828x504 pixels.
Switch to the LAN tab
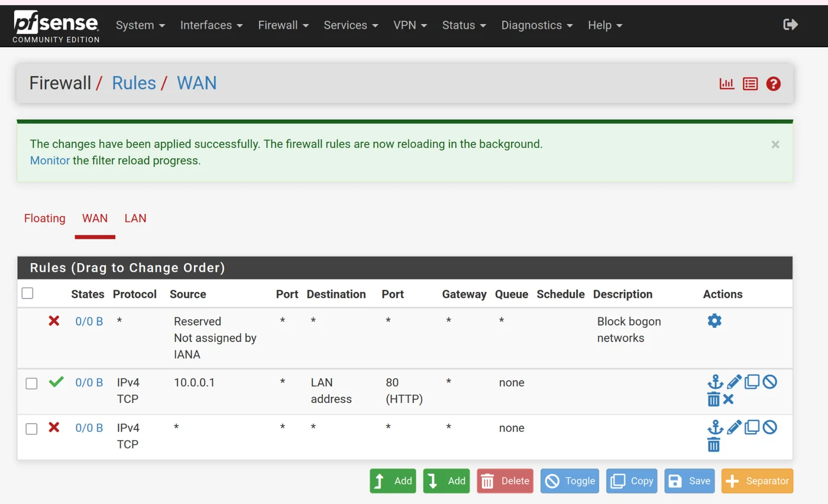pyautogui.click(x=135, y=218)
